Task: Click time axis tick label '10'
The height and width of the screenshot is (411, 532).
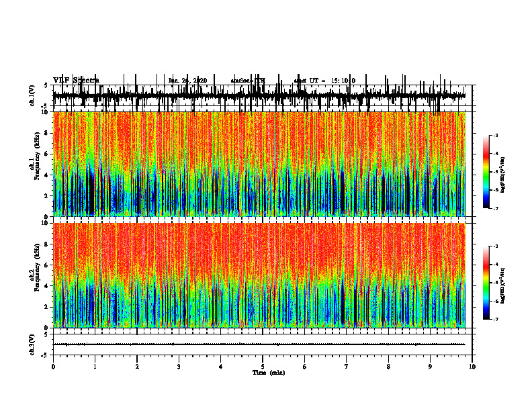Action: (x=472, y=367)
